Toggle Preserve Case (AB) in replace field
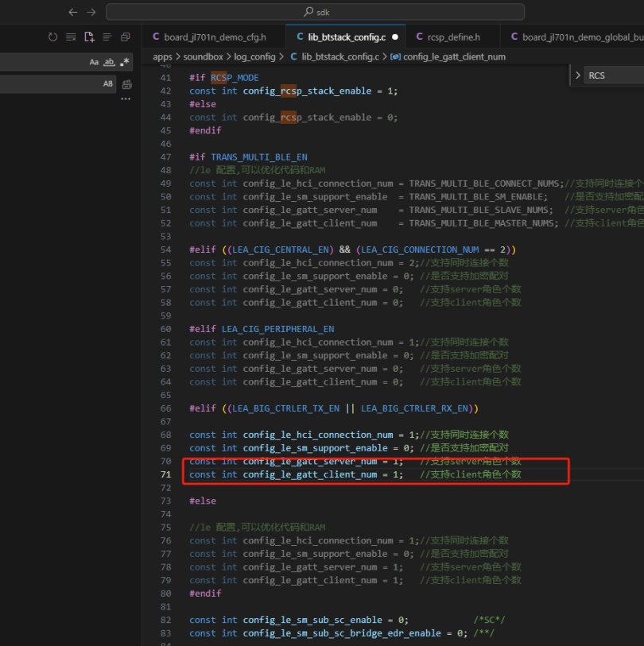 pos(107,83)
